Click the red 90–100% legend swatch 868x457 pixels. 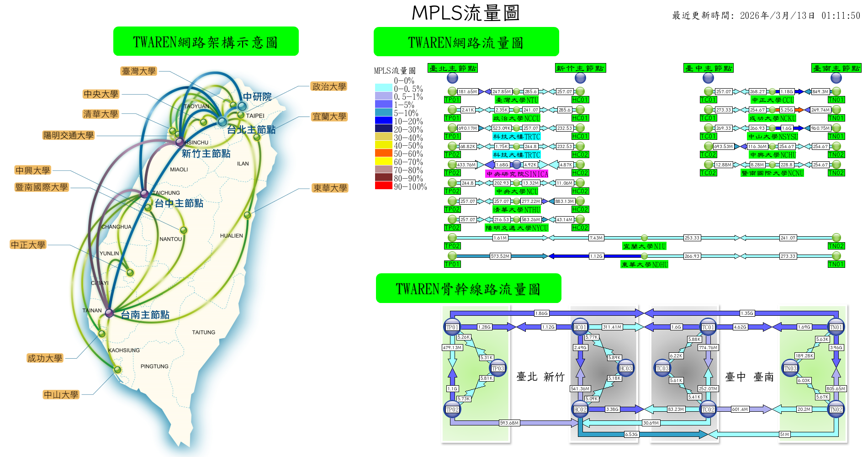[x=383, y=186]
